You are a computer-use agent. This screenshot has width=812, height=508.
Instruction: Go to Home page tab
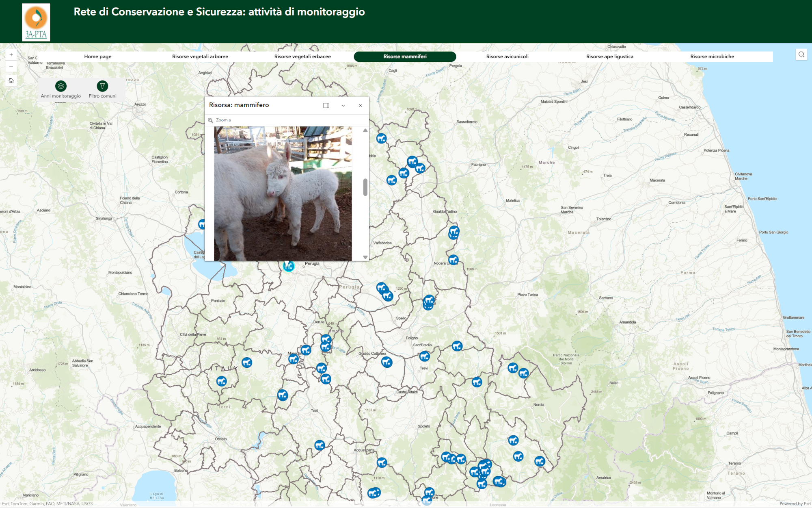97,56
